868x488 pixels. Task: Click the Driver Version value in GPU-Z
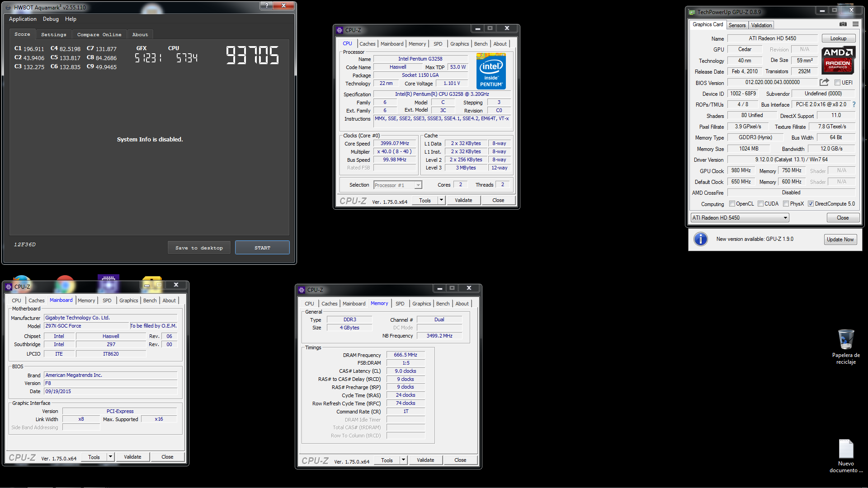[791, 160]
